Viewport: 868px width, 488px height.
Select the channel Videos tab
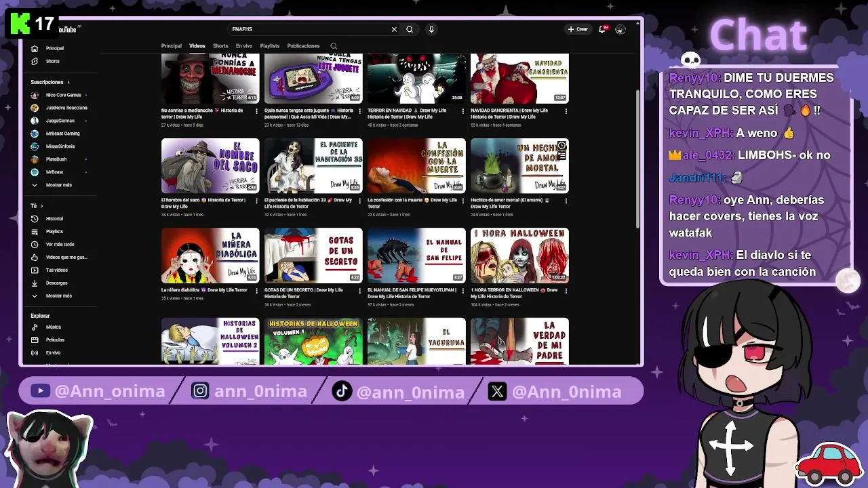[x=197, y=46]
